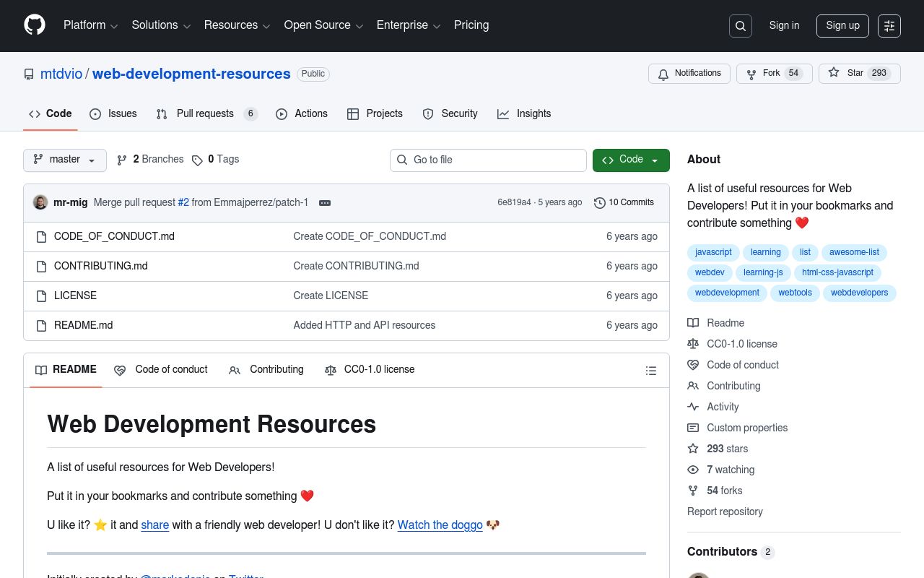924x578 pixels.
Task: Open the commit history icon near 10 Commits
Action: [600, 203]
